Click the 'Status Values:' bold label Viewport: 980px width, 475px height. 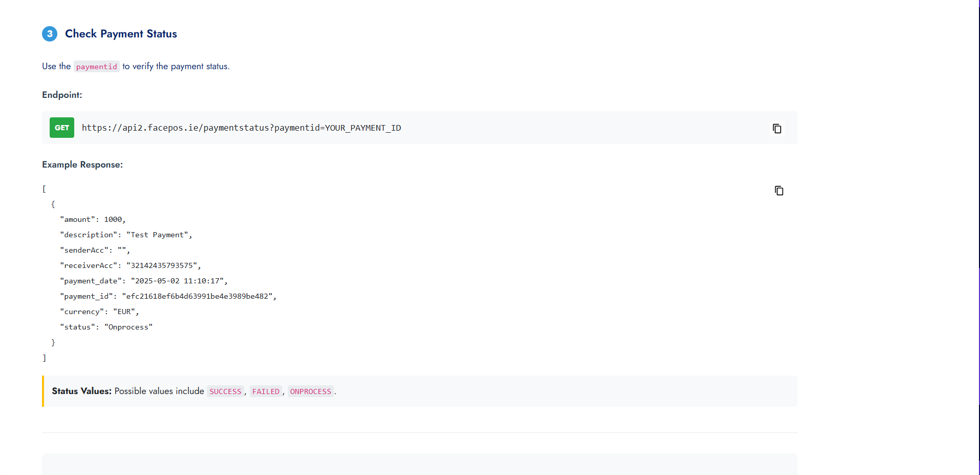[81, 391]
